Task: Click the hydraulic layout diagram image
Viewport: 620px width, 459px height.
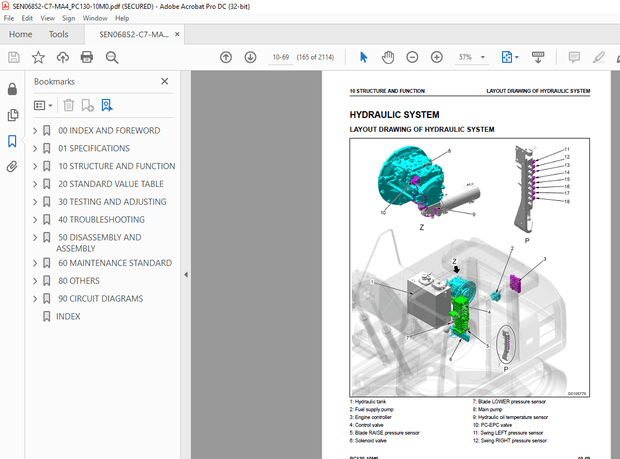Action: click(x=470, y=267)
